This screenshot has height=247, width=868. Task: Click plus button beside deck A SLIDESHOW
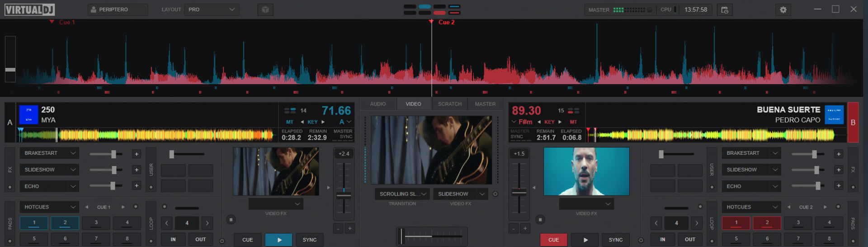point(137,170)
